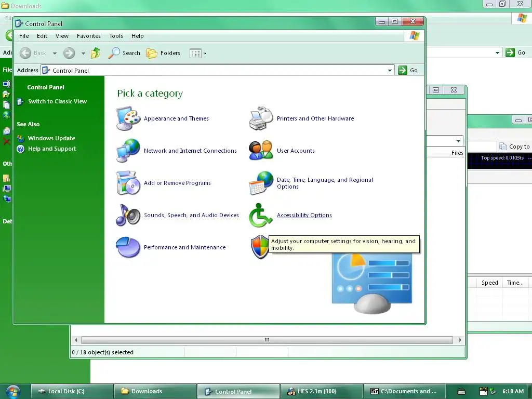This screenshot has height=399, width=532.
Task: Open the Favorites menu
Action: 88,36
